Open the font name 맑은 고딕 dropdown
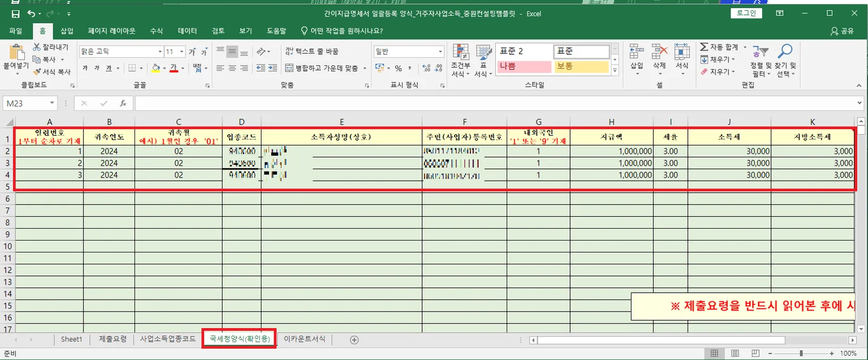Image resolution: width=868 pixels, height=360 pixels. [x=160, y=52]
